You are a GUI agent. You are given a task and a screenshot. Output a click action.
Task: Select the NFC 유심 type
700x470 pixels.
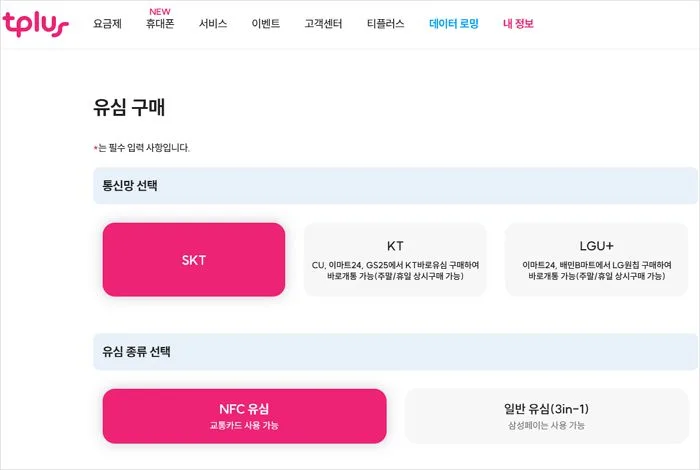click(244, 416)
